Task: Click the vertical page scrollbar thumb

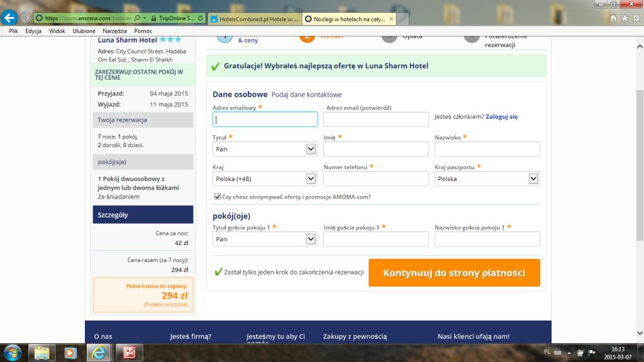Action: coord(640,165)
